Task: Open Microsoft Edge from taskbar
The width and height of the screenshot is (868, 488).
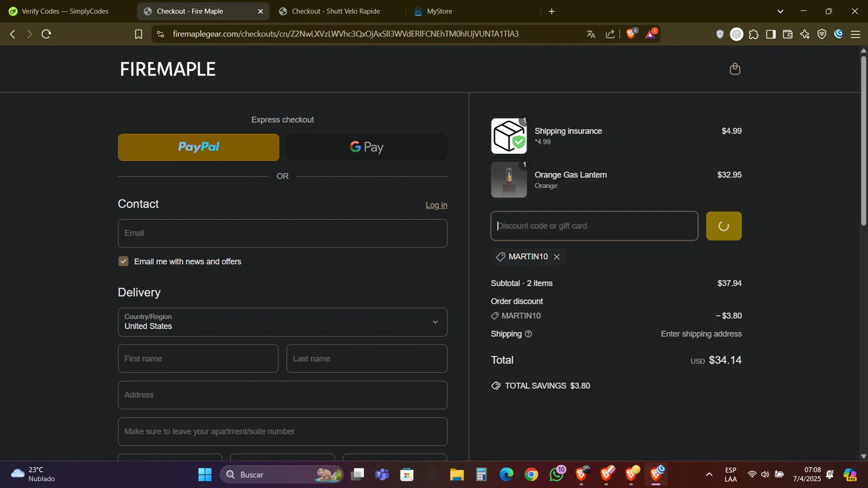Action: (x=506, y=475)
